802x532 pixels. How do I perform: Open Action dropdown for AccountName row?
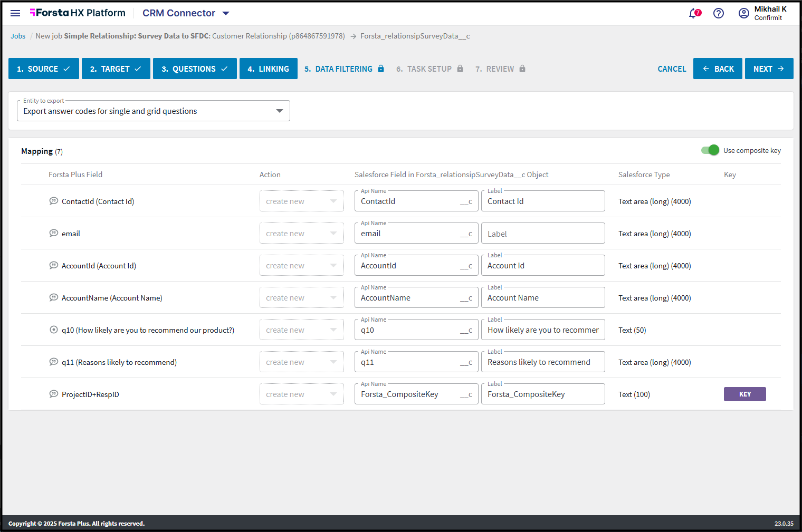point(302,297)
